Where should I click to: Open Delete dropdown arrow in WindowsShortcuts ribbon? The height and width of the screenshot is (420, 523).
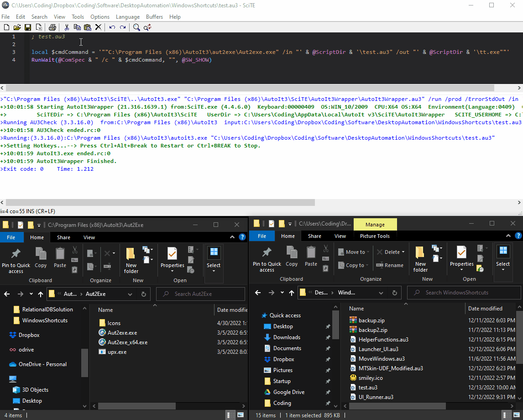403,252
